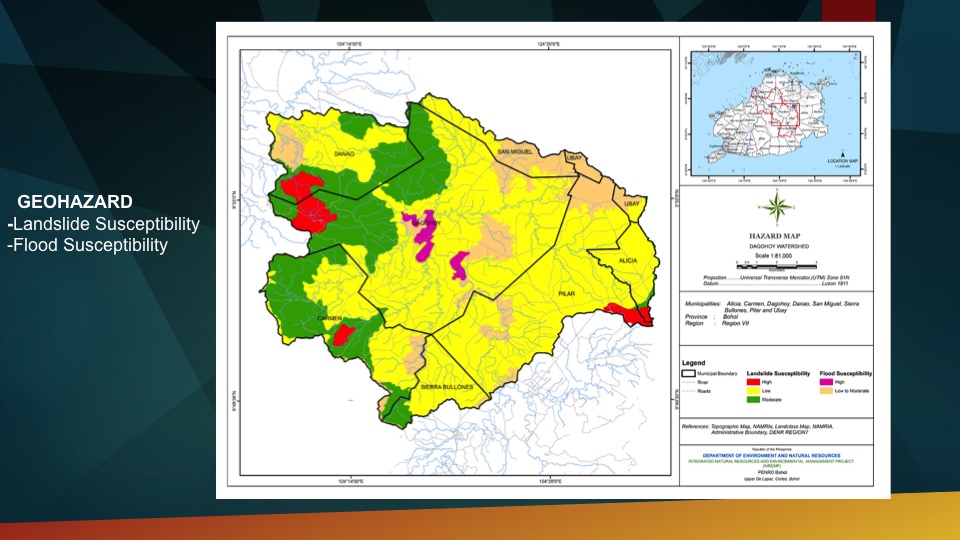
Task: Click Department of Environment and Natural Resources text
Action: [772, 456]
